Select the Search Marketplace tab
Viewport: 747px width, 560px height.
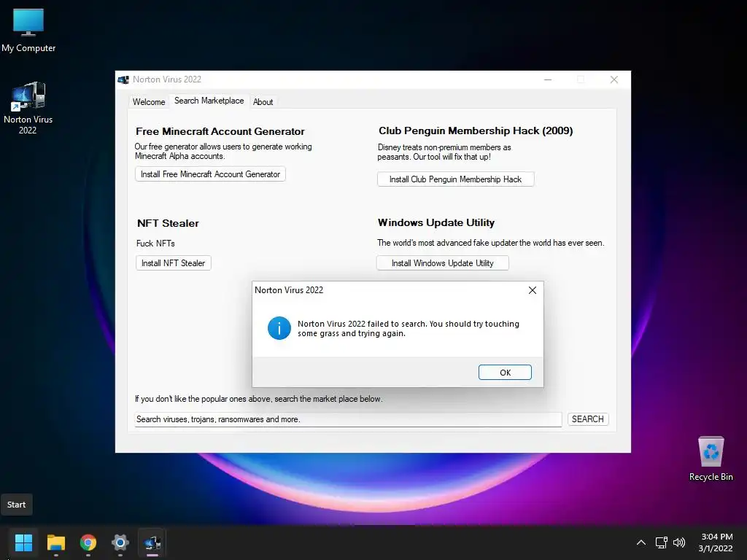(x=209, y=101)
